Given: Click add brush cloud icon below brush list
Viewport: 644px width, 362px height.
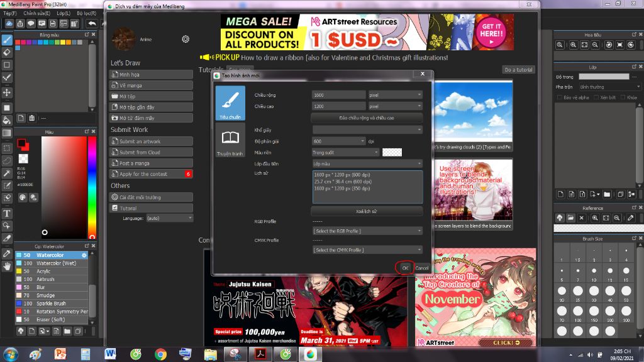Looking at the screenshot, I should (21, 331).
